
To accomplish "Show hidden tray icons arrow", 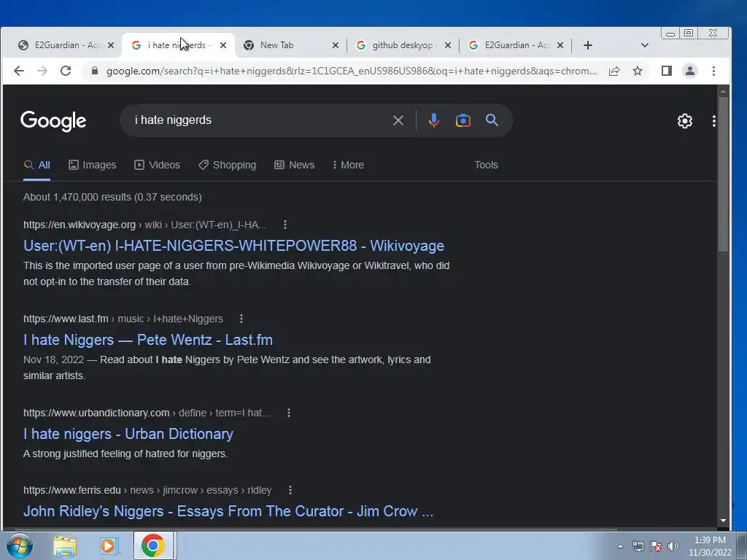I will pyautogui.click(x=620, y=546).
